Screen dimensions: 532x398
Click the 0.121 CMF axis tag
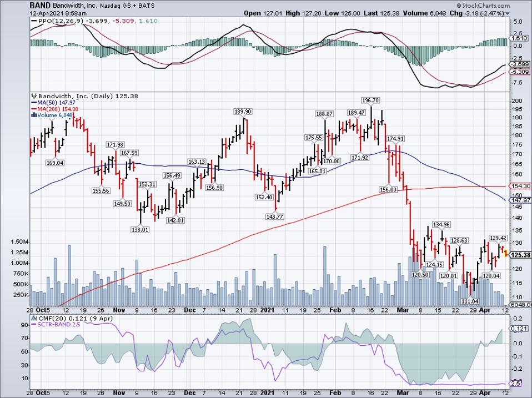click(520, 329)
